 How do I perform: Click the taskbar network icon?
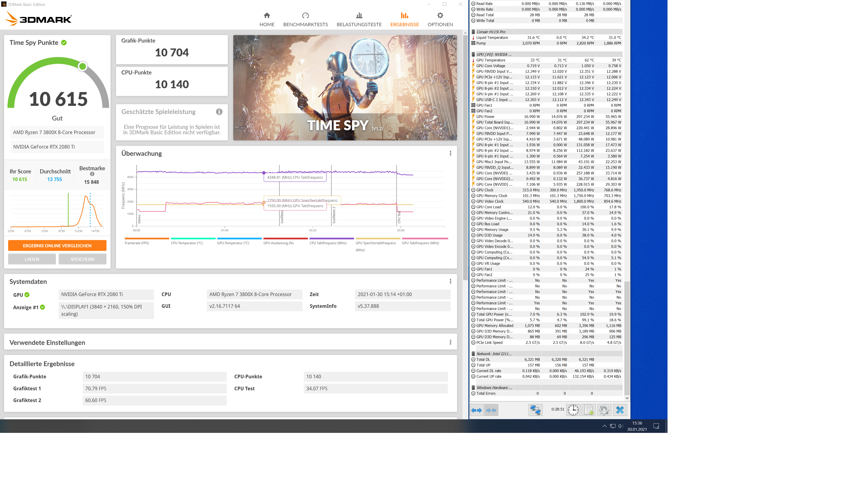(x=613, y=426)
